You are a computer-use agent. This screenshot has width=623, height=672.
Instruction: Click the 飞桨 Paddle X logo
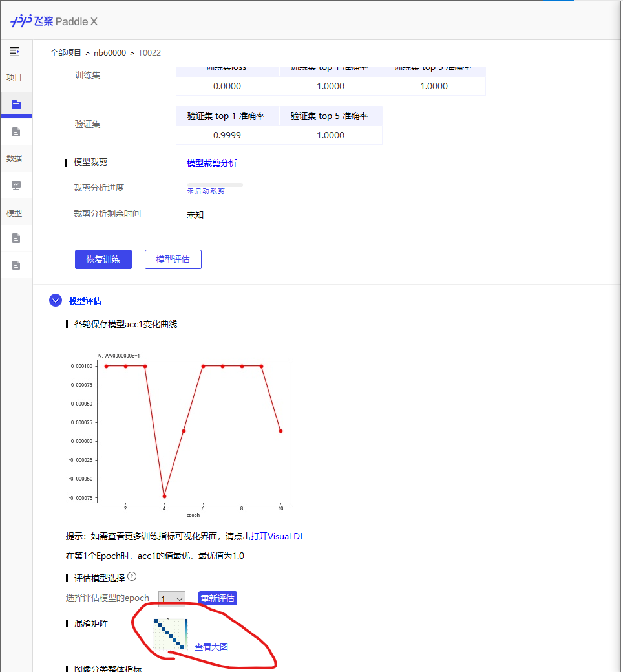54,21
